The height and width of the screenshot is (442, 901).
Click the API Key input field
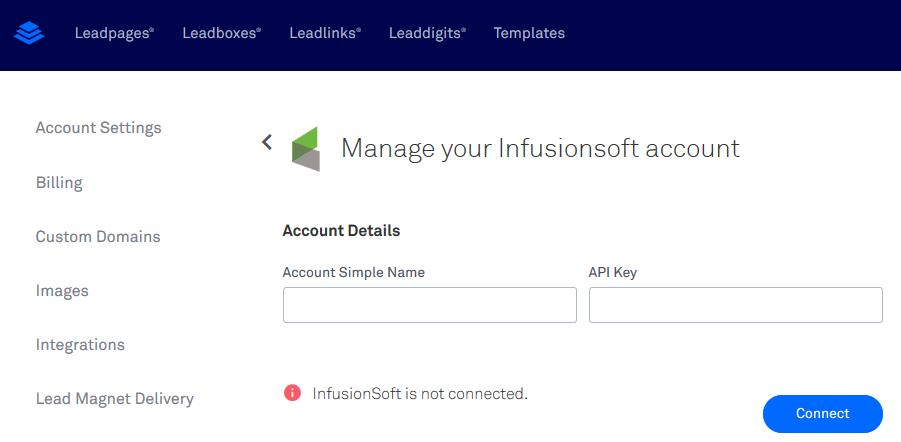tap(736, 305)
